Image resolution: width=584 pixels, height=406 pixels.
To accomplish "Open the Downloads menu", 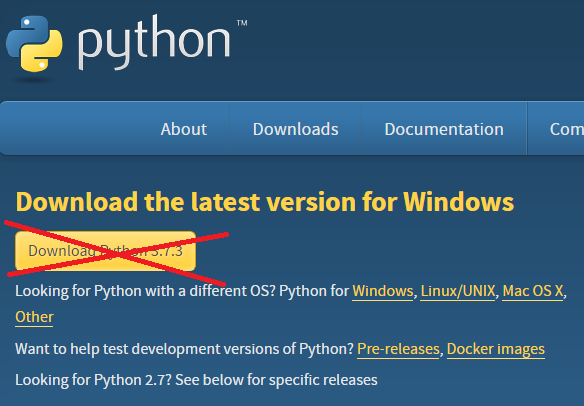I will tap(295, 129).
